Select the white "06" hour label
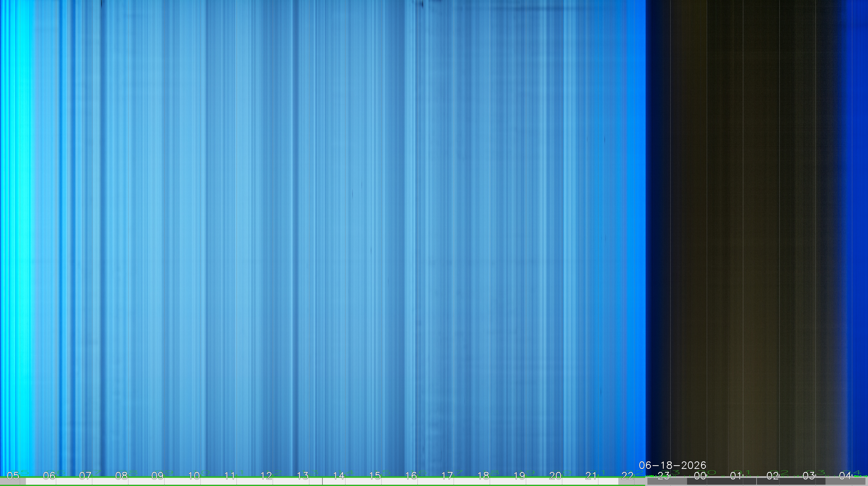Screen dimensions: 868x486 coord(49,476)
